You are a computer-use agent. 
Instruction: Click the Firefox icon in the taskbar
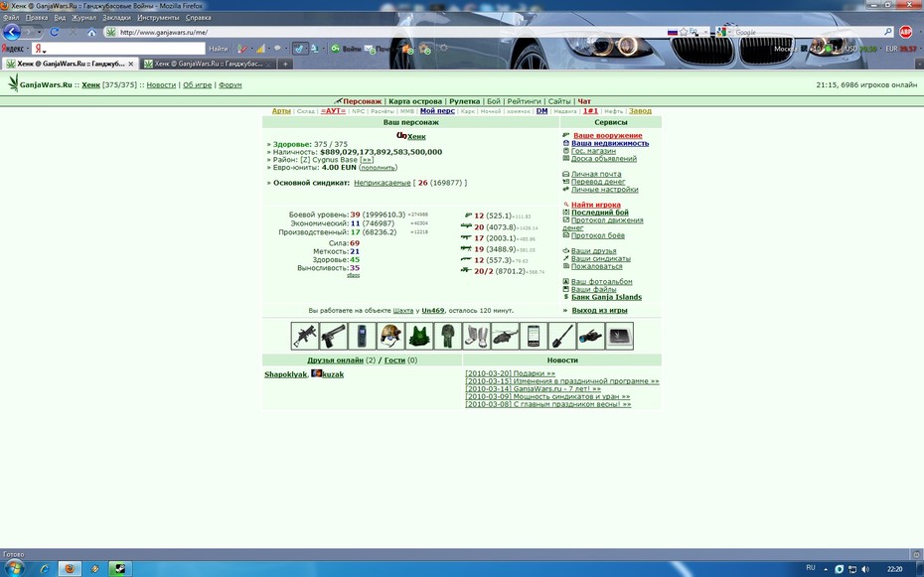70,569
